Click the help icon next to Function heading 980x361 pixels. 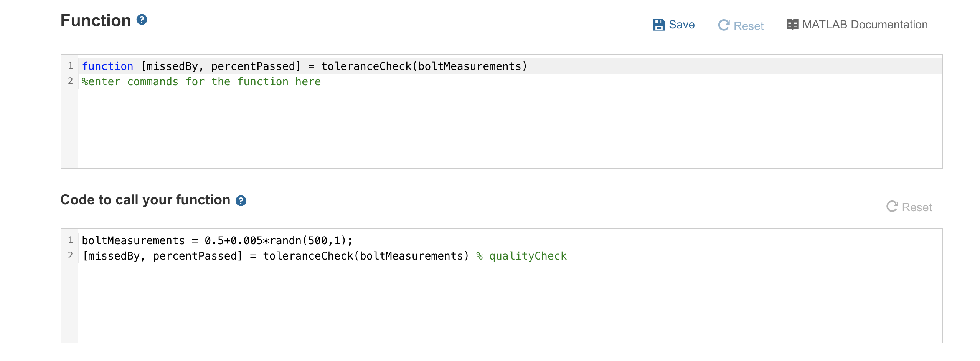[142, 20]
